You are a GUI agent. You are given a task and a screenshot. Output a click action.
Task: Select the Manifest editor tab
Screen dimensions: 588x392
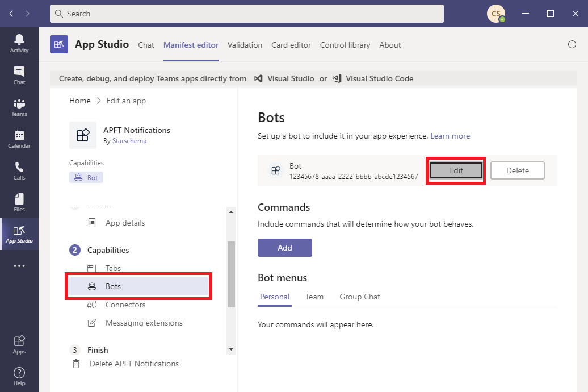click(x=191, y=45)
